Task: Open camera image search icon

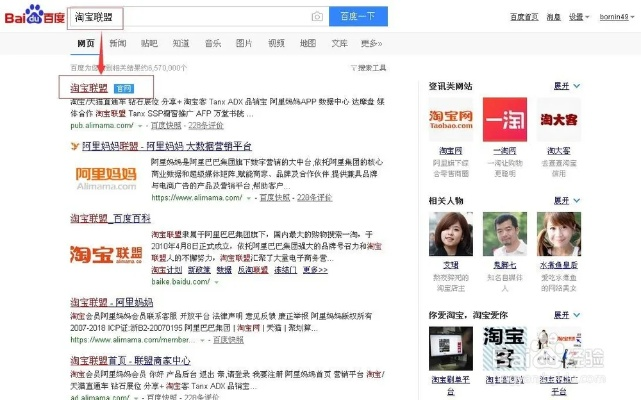Action: [x=317, y=16]
